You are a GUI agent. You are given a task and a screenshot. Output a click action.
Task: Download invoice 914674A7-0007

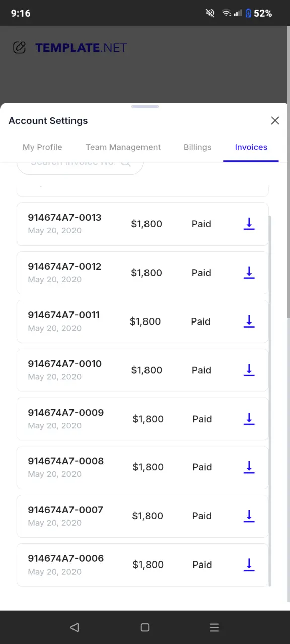(249, 516)
